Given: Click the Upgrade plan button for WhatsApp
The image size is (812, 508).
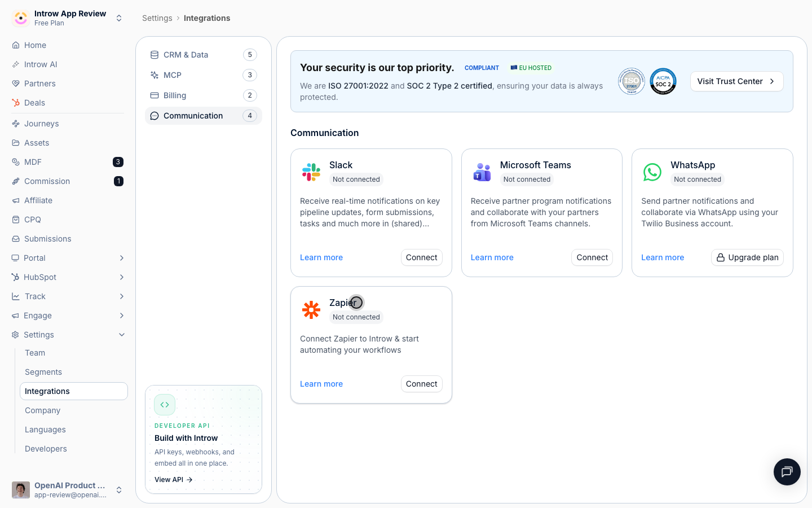Looking at the screenshot, I should pyautogui.click(x=747, y=257).
